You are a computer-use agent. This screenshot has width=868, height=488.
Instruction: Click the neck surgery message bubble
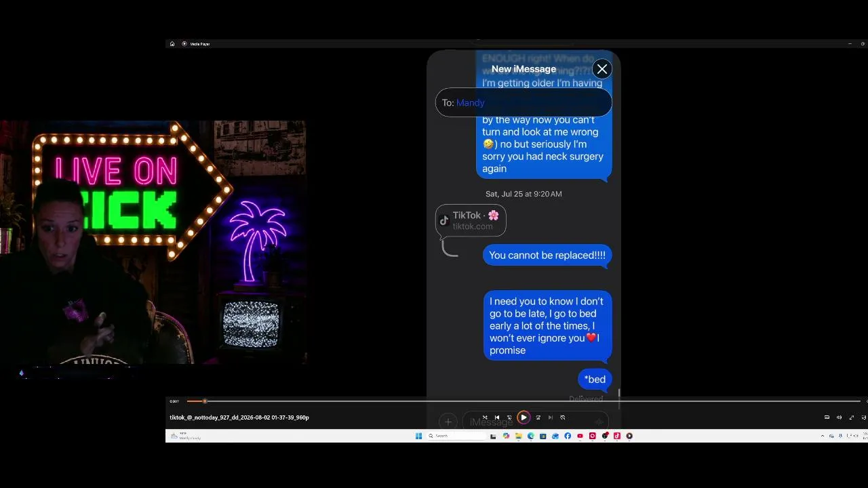(x=544, y=115)
